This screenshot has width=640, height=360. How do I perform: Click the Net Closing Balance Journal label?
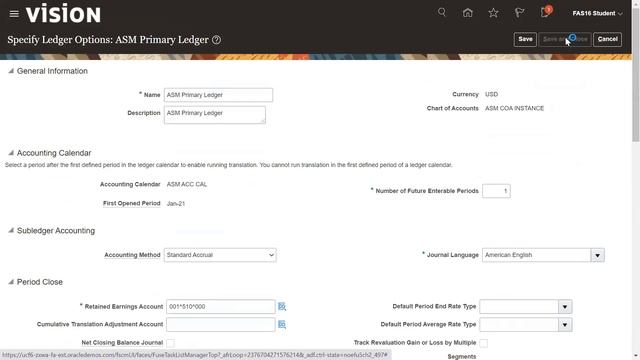(x=122, y=343)
